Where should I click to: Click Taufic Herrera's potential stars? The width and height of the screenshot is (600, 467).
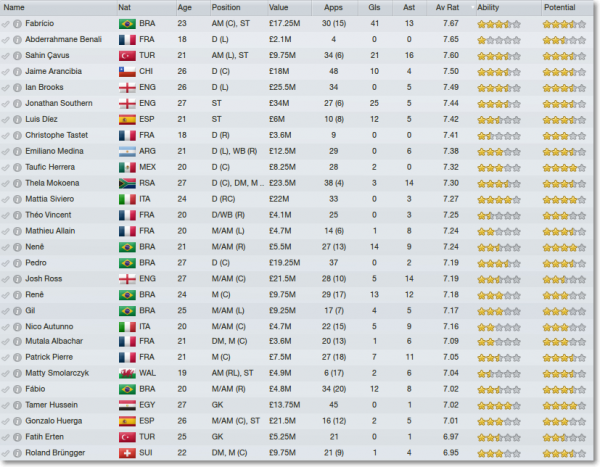pos(564,168)
